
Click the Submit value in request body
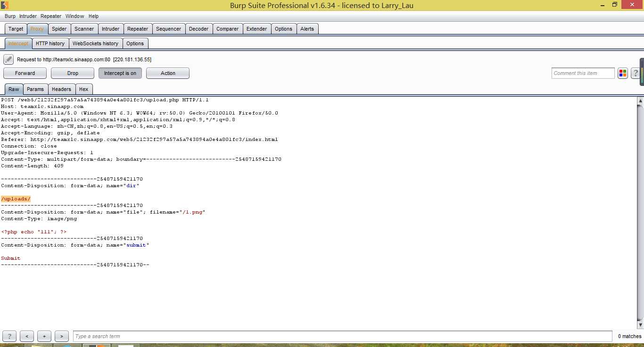click(x=11, y=258)
